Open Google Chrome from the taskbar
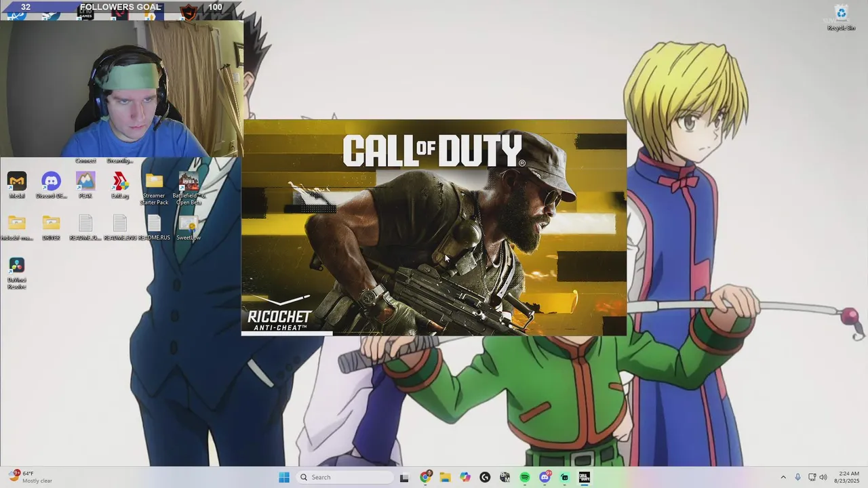868x488 pixels. point(425,477)
